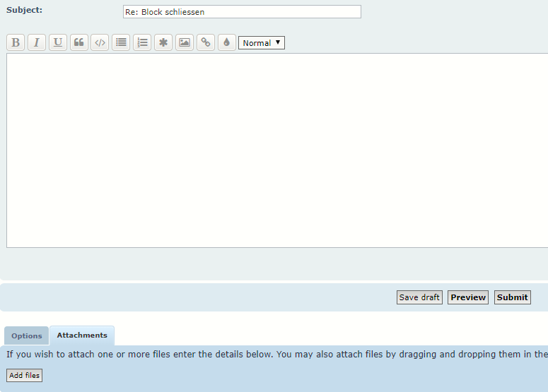Insert an unordered bullet list
548x392 pixels.
pyautogui.click(x=122, y=42)
